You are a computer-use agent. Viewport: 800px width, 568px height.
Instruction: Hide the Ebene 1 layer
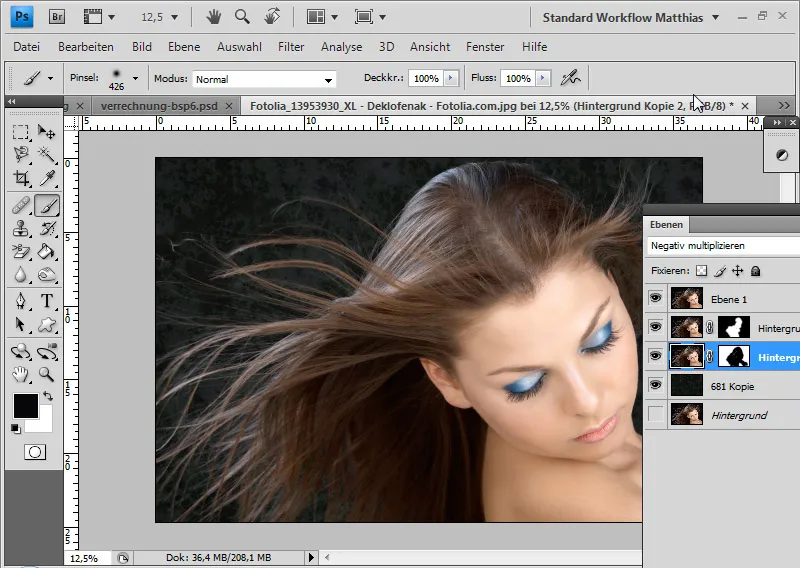(x=656, y=298)
